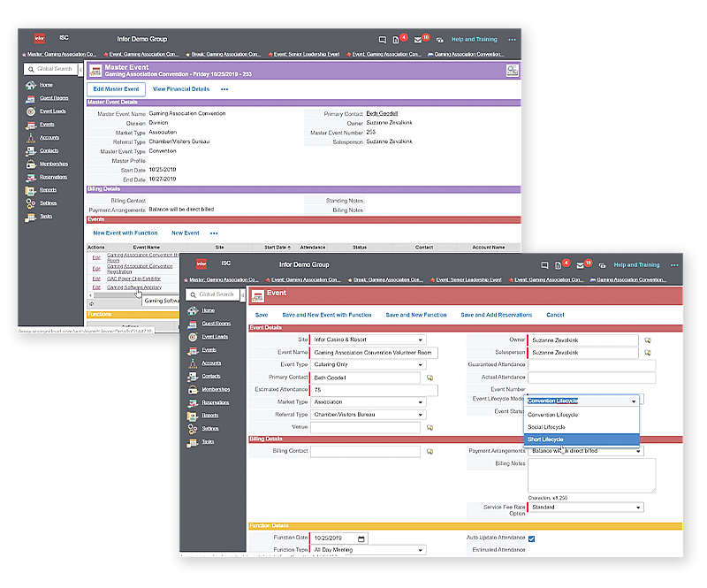Click the chat icon in Master Event window header
The image size is (707, 588).
(x=383, y=40)
